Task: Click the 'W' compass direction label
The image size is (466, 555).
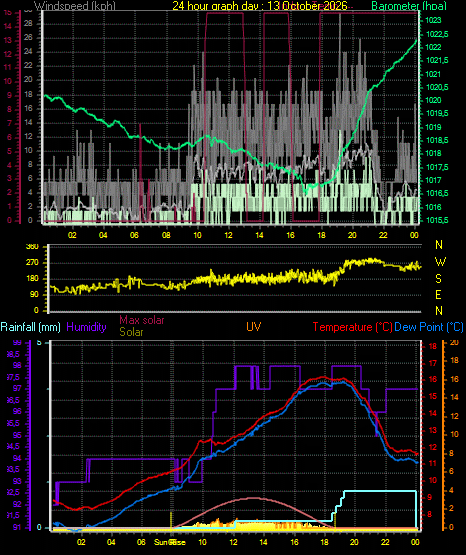Action: (x=440, y=262)
